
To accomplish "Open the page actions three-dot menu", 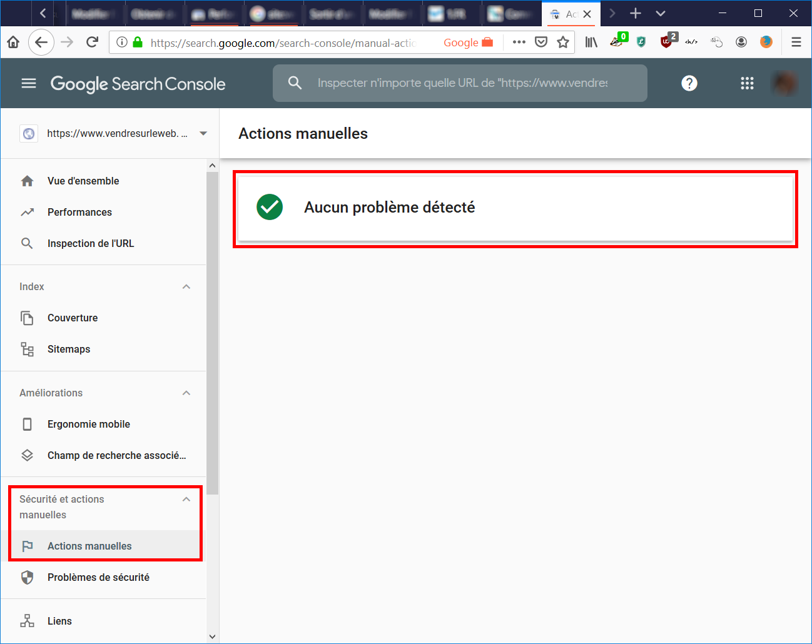I will pyautogui.click(x=519, y=42).
